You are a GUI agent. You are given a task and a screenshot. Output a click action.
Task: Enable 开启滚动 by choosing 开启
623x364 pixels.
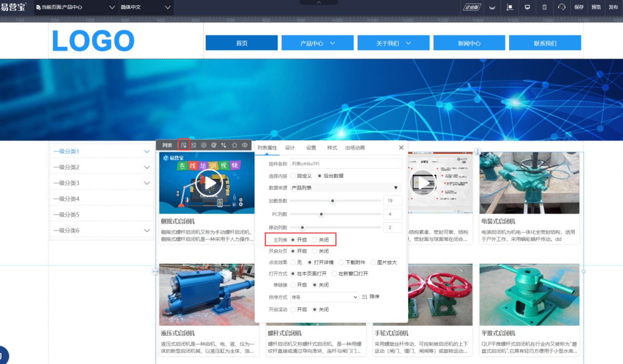point(293,309)
